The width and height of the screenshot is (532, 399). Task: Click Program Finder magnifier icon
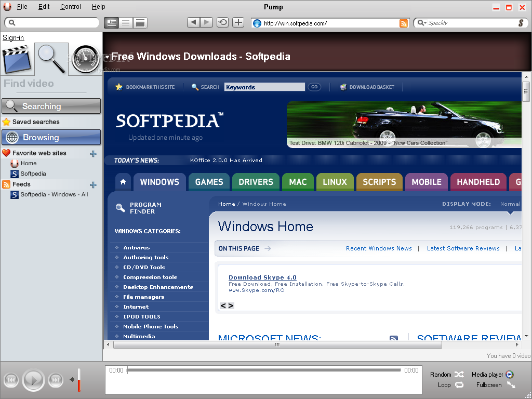120,208
